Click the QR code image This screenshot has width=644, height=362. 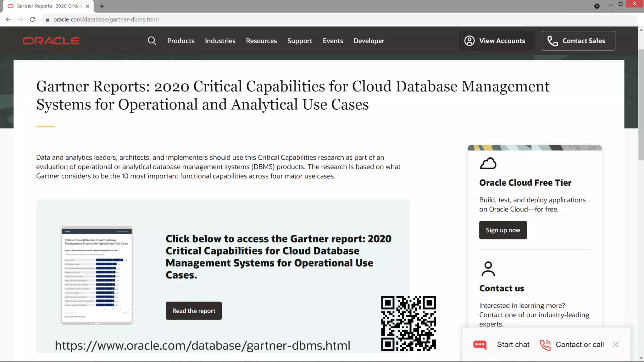[408, 323]
